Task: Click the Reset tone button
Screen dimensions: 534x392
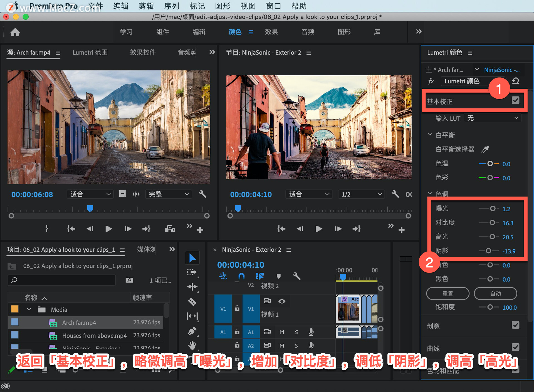Action: pyautogui.click(x=448, y=294)
